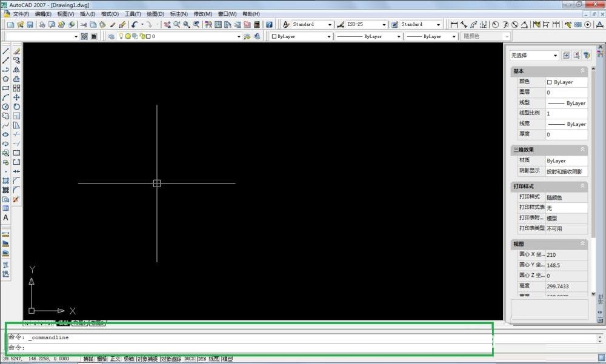Click the 模型 status bar button
Image resolution: width=606 pixels, height=364 pixels.
(x=228, y=359)
